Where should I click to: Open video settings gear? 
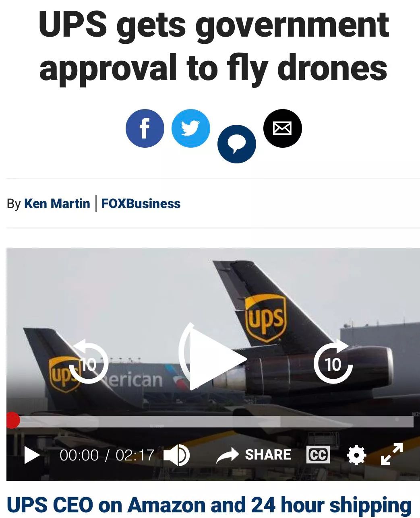356,455
